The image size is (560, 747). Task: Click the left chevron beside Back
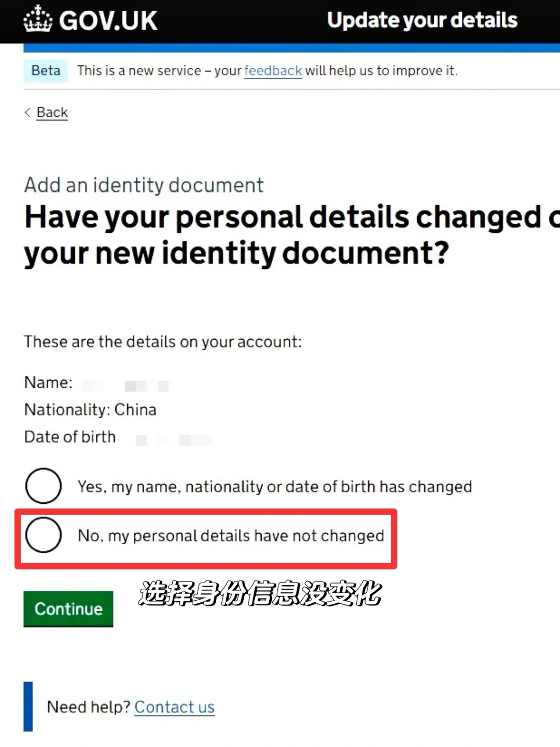[27, 113]
